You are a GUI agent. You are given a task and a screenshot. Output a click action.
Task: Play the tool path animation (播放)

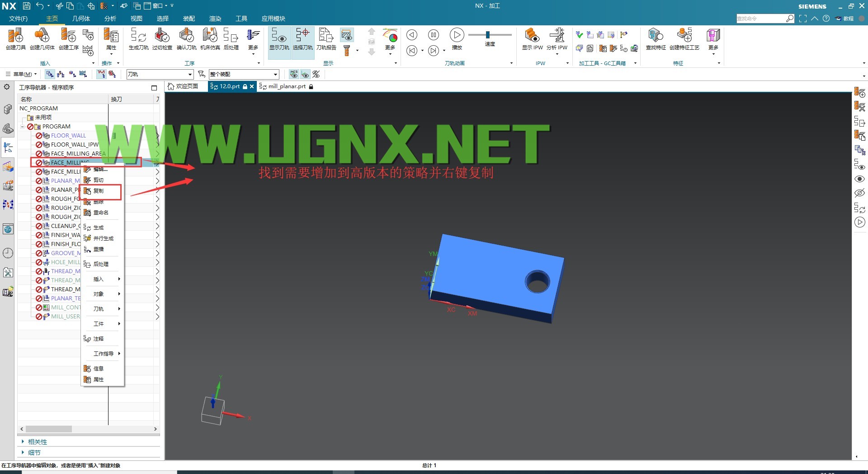coord(457,35)
